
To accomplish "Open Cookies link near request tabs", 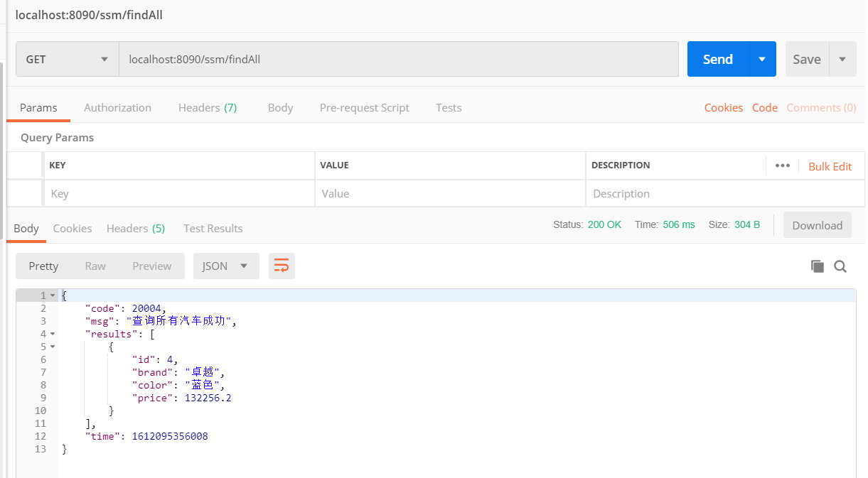I will tap(724, 107).
